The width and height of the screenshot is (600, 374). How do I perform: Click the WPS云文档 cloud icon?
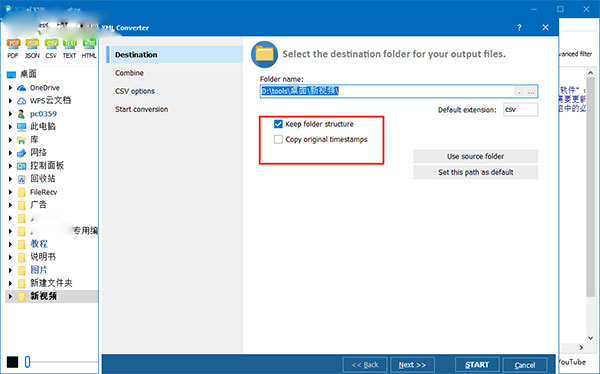(x=21, y=101)
